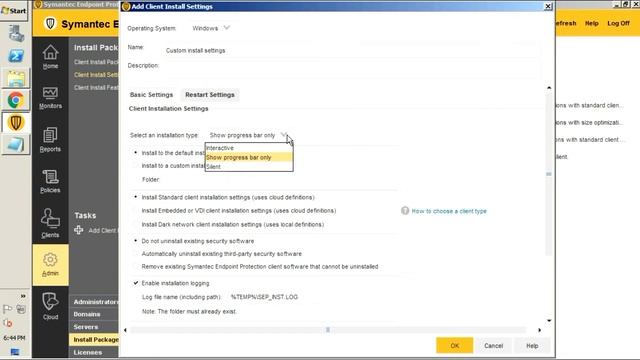640x360 pixels.
Task: Click the Name input field
Action: point(351,51)
